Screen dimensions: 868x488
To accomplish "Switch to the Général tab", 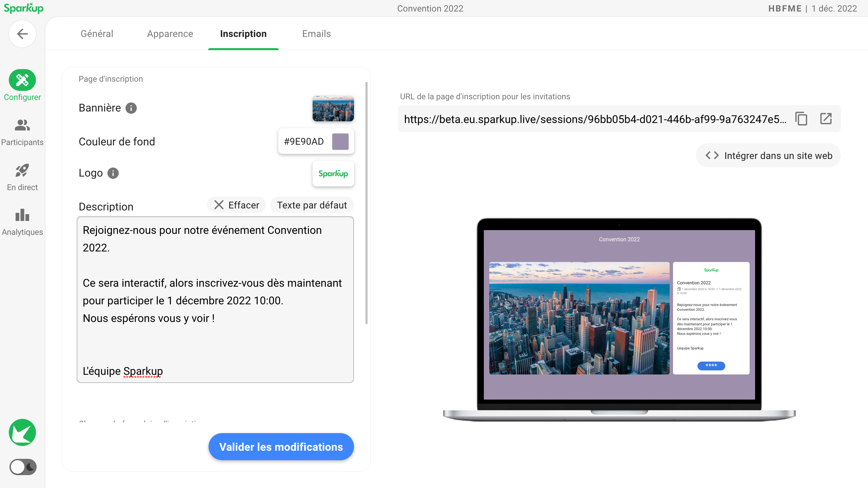I will coord(97,34).
